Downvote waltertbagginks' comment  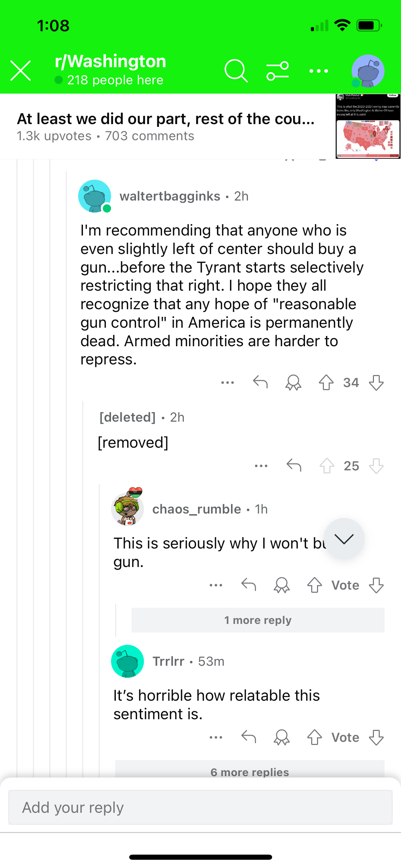click(x=376, y=383)
